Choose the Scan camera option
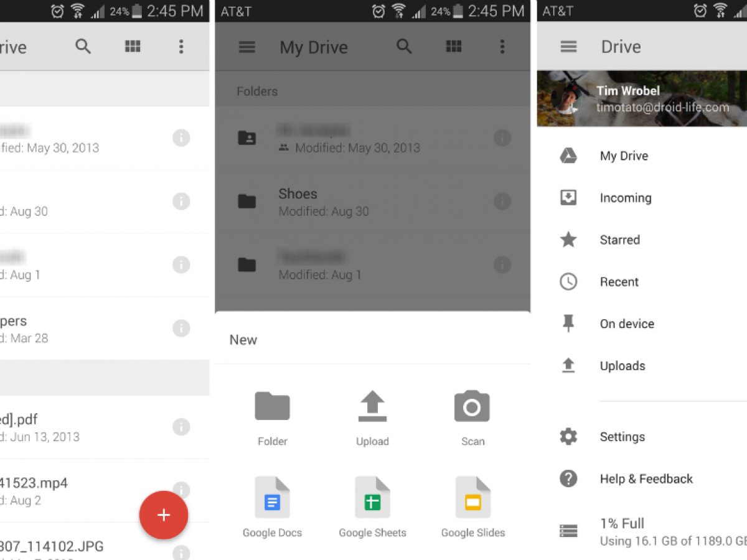The height and width of the screenshot is (560, 747). 472,417
